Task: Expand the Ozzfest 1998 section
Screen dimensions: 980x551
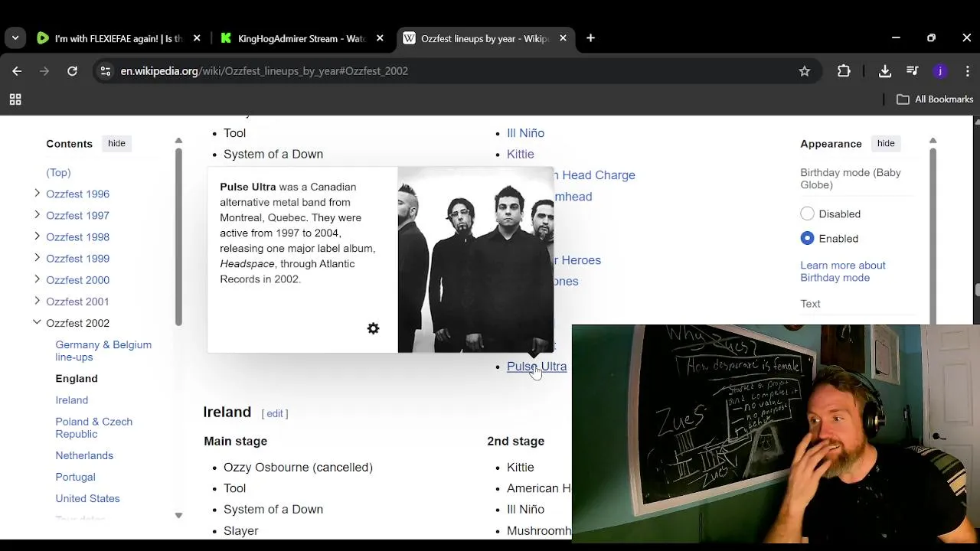Action: (x=37, y=236)
